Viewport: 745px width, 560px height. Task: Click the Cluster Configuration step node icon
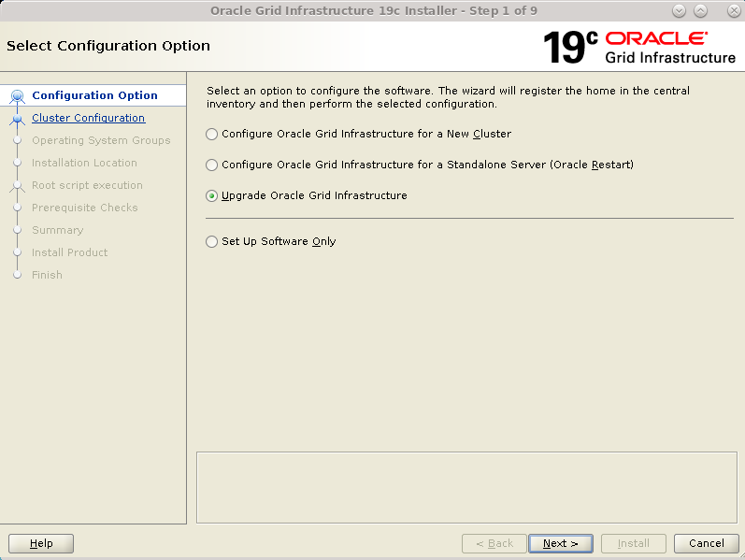point(17,119)
